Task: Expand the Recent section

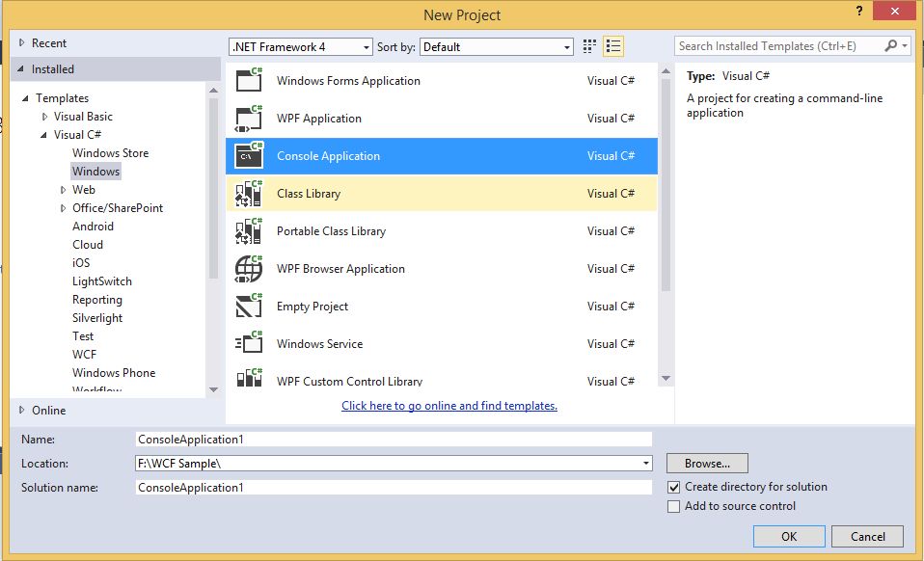Action: coord(22,42)
